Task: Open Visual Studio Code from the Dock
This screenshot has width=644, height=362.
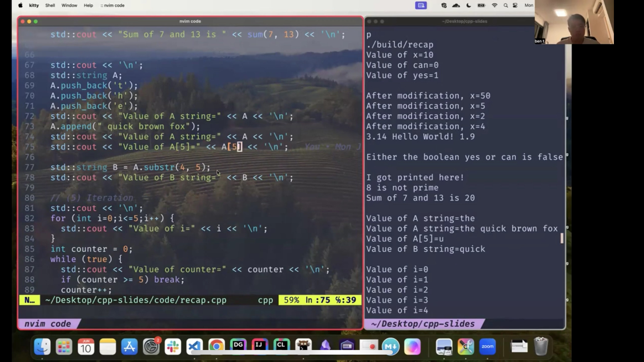Action: (195, 347)
